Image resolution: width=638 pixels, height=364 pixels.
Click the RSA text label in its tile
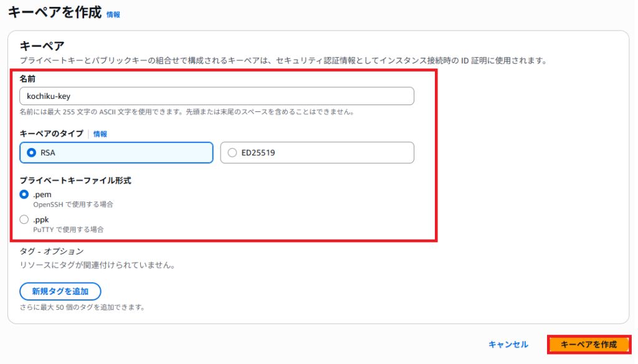[x=47, y=152]
